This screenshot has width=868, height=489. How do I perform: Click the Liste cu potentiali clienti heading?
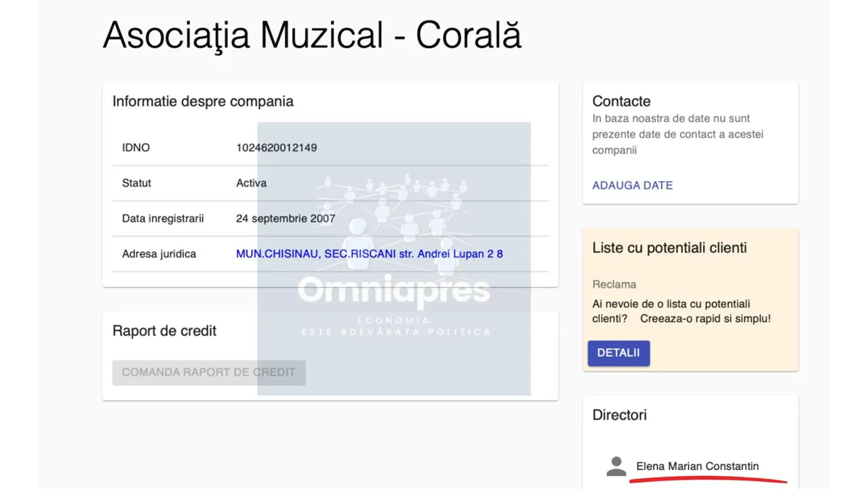(x=669, y=248)
